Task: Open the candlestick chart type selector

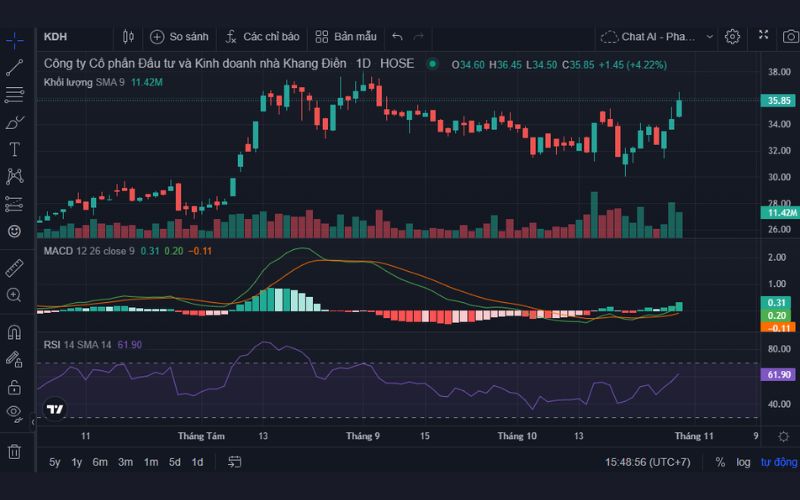Action: [x=128, y=37]
